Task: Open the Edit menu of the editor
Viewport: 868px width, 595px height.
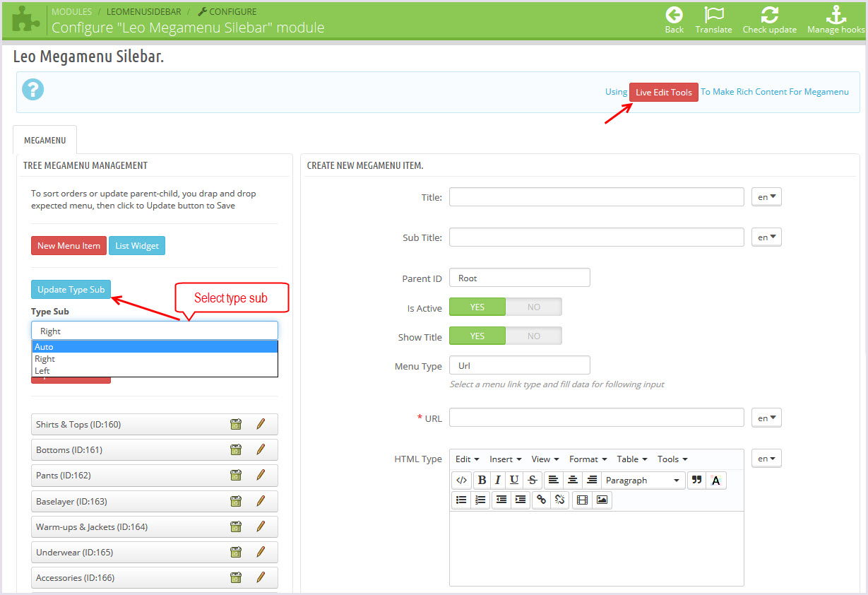Action: pos(467,459)
